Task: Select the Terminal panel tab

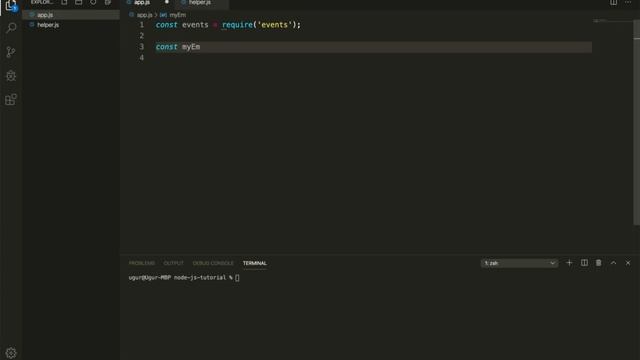Action: coord(255,263)
